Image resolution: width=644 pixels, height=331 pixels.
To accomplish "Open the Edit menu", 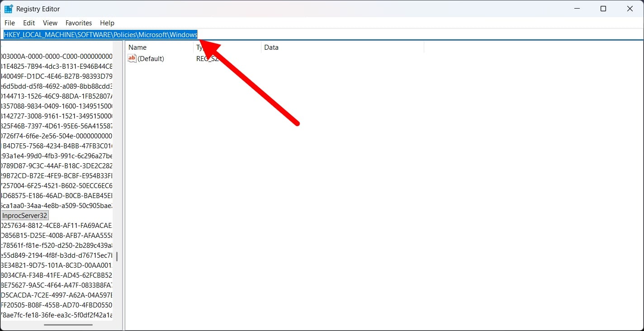I will pos(29,23).
